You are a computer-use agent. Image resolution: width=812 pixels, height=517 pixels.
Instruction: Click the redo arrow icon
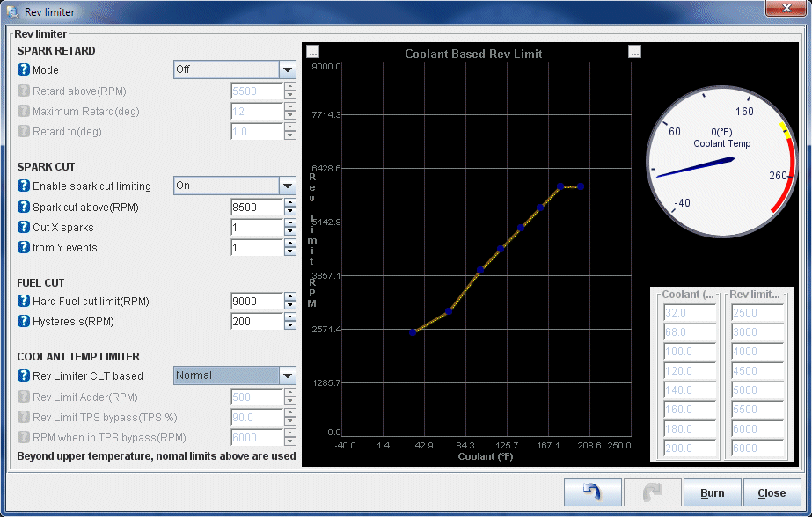coord(652,492)
